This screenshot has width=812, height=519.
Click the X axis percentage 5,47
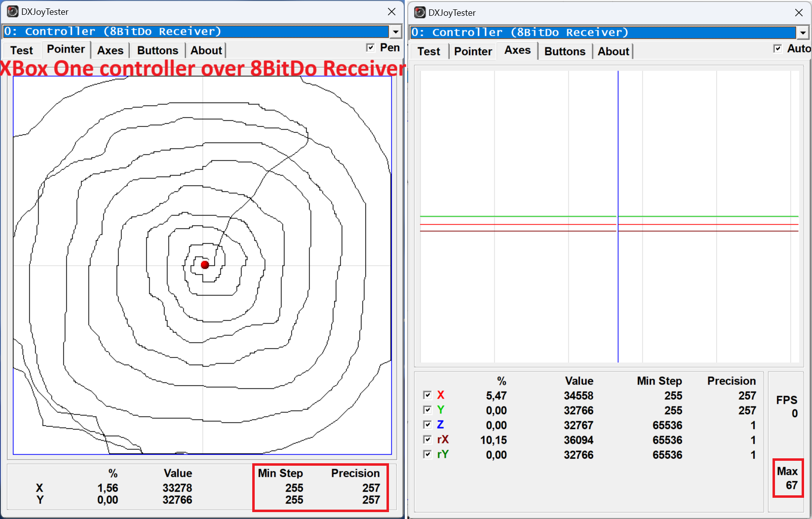click(496, 396)
